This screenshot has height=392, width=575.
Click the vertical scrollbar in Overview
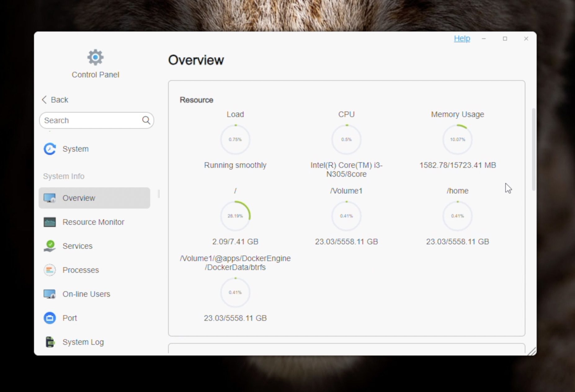click(533, 149)
